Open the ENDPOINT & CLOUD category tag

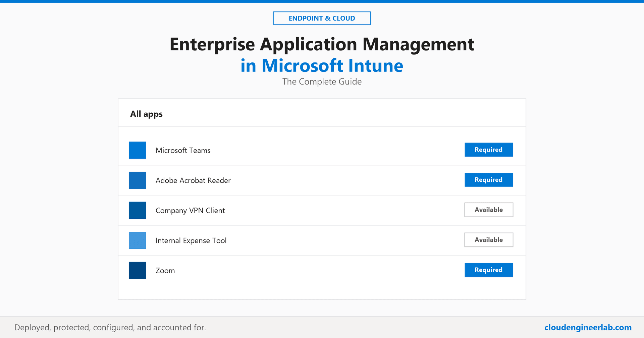point(322,18)
